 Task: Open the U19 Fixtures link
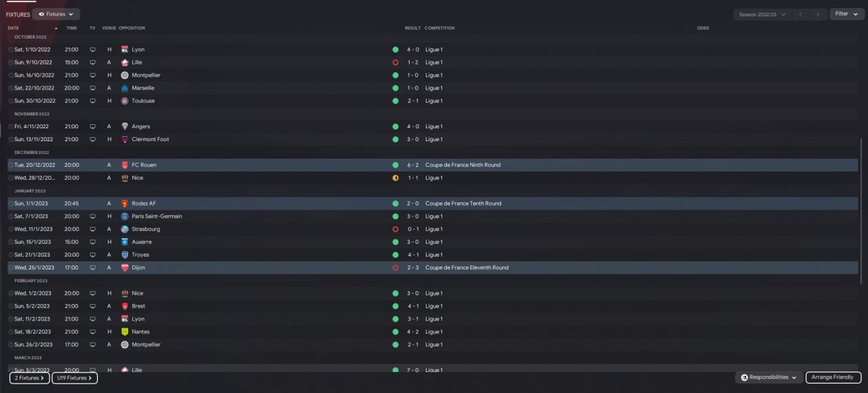pyautogui.click(x=75, y=378)
